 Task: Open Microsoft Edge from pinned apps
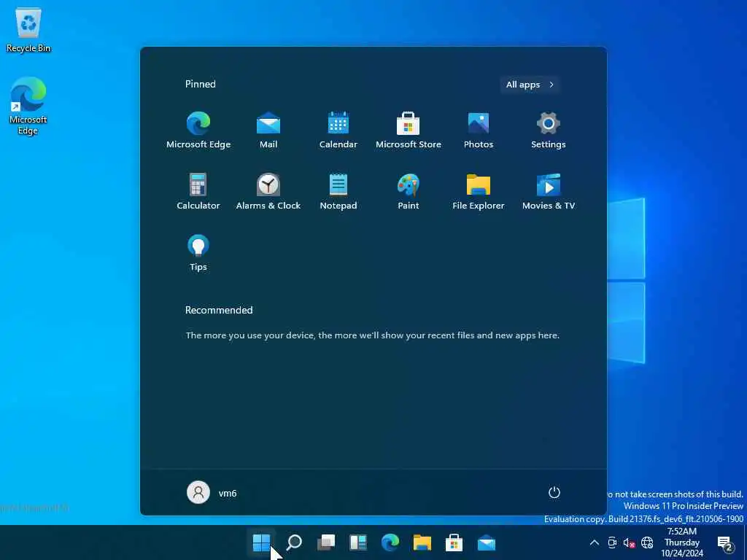point(198,130)
